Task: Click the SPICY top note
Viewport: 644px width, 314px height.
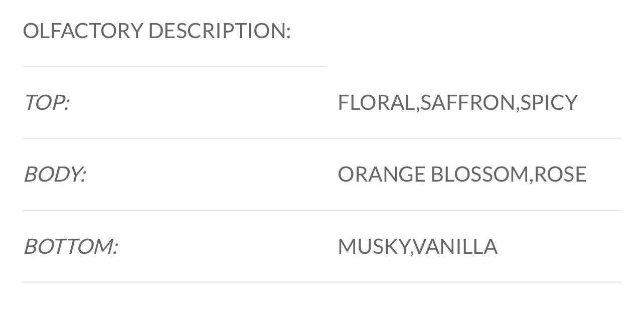Action: point(549,102)
